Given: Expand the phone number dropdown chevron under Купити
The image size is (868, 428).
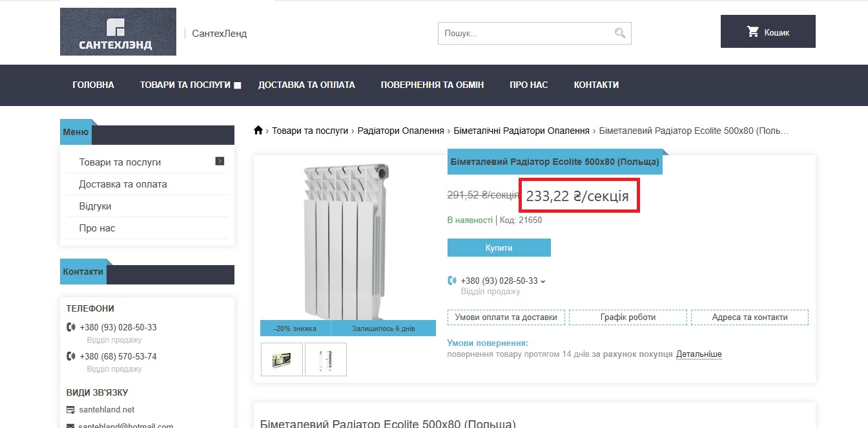Looking at the screenshot, I should pyautogui.click(x=543, y=281).
